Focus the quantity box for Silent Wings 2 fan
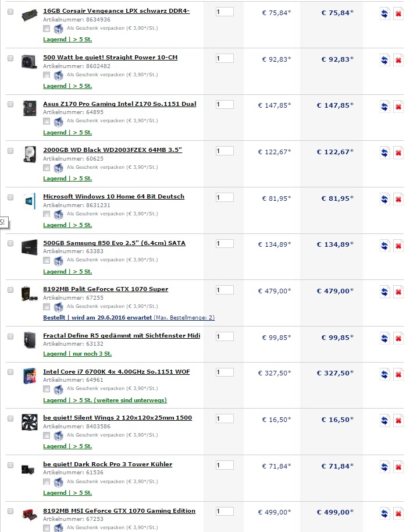The height and width of the screenshot is (532, 406). point(224,418)
